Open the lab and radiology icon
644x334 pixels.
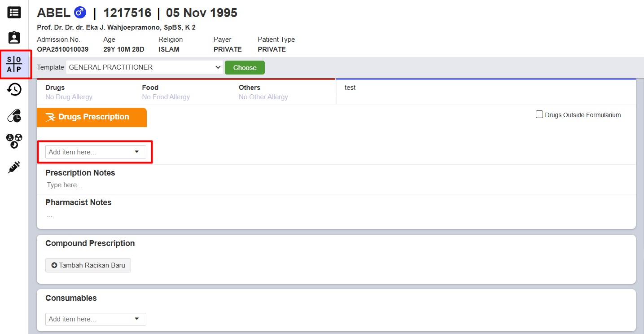tap(14, 141)
